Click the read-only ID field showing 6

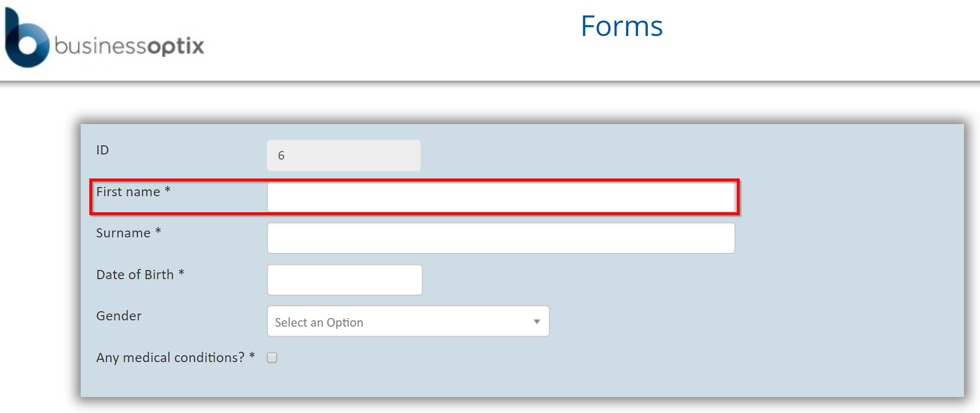click(343, 156)
